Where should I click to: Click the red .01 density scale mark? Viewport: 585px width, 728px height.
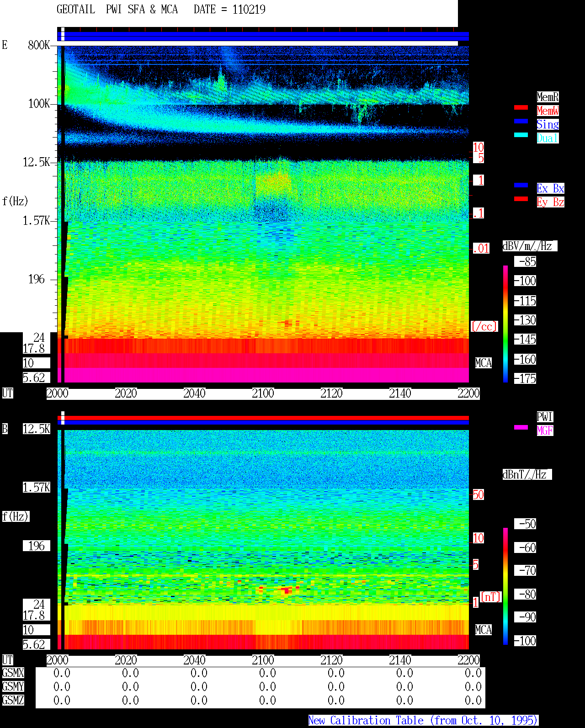click(481, 249)
